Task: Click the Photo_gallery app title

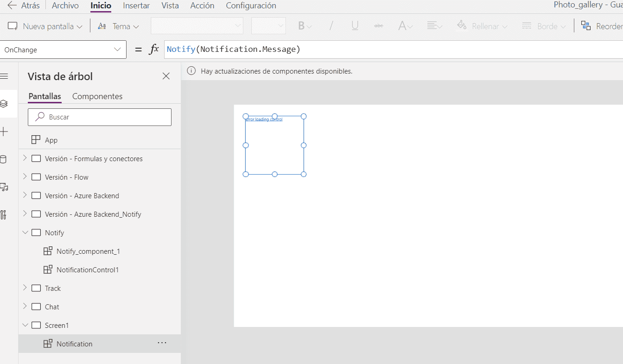Action: point(588,5)
